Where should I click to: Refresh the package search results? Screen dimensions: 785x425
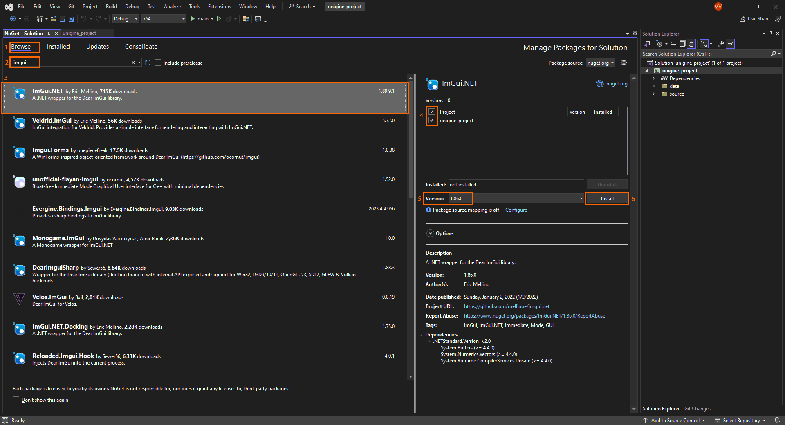[x=147, y=63]
